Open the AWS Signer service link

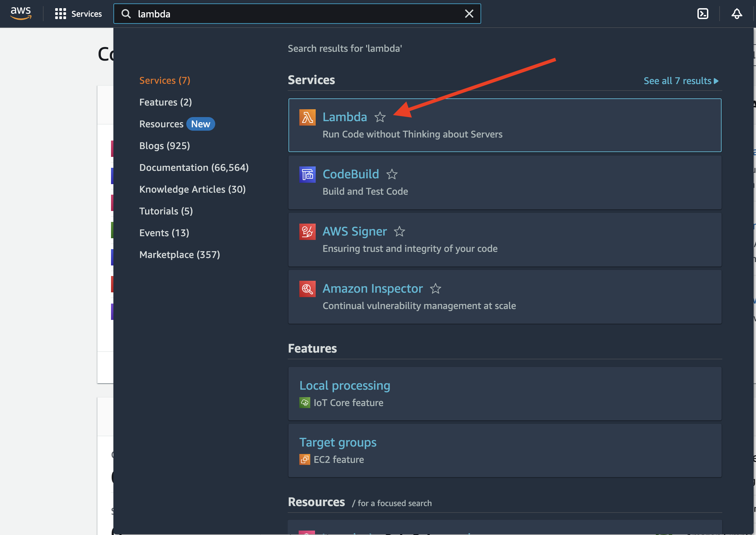click(x=355, y=231)
